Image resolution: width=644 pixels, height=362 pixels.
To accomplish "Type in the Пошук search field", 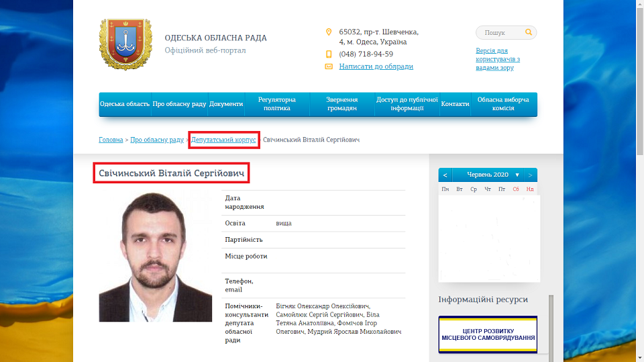I will pyautogui.click(x=500, y=32).
